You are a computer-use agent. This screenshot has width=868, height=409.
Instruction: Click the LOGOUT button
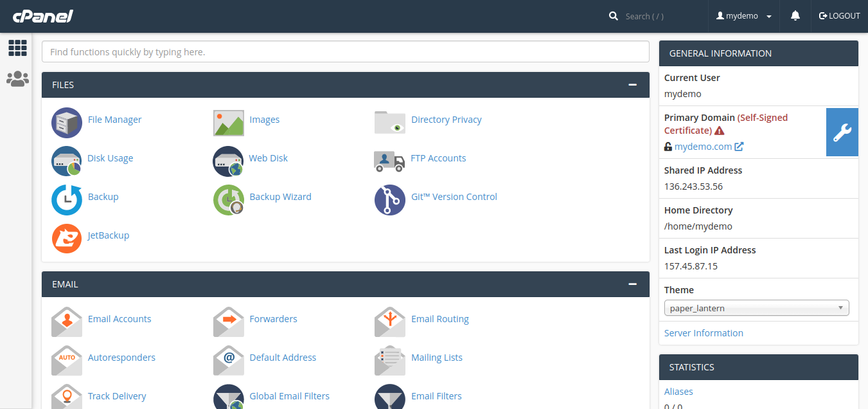(839, 15)
